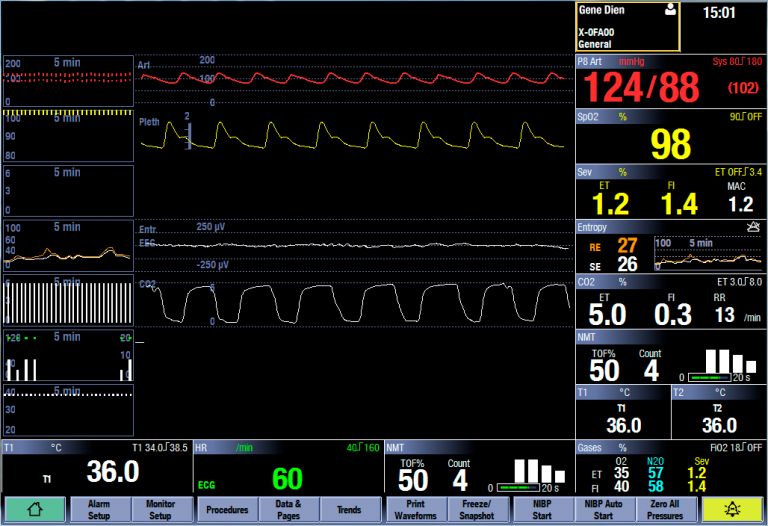768x526 pixels.
Task: Click the bottom NMT 20 s progress bar
Action: coord(519,488)
